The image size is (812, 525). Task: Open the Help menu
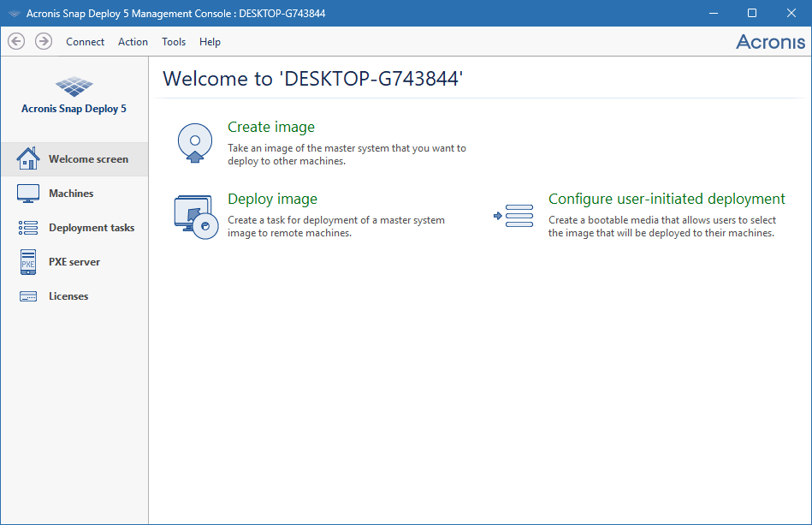click(210, 41)
